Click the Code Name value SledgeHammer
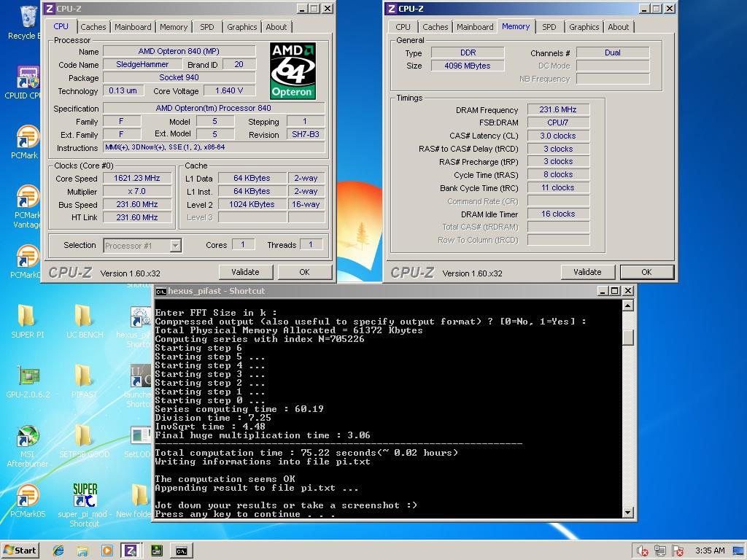 (x=142, y=64)
